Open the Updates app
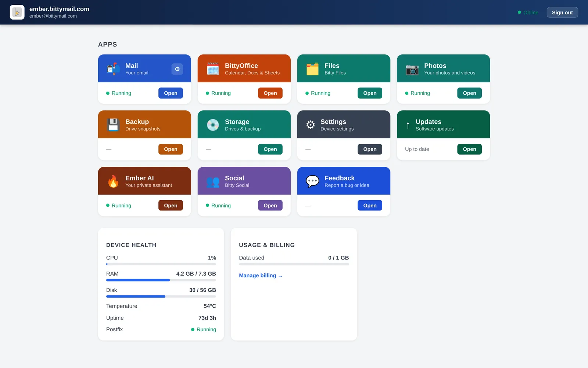588x368 pixels. 469,149
